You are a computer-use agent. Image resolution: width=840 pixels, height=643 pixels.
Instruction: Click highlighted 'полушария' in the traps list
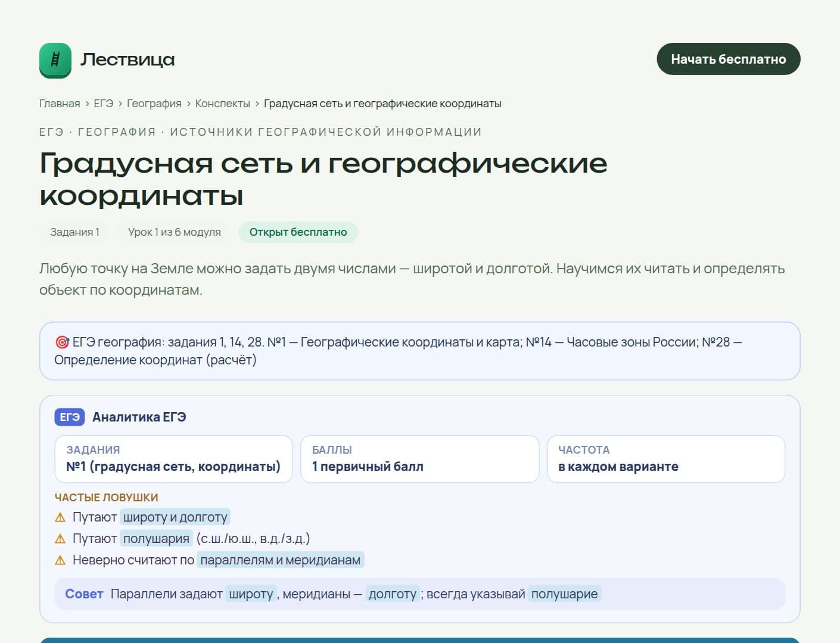click(x=156, y=539)
